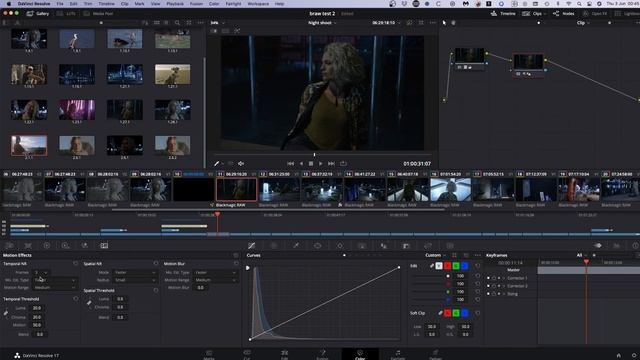640x360 pixels.
Task: Open the Fusion menu
Action: (196, 4)
